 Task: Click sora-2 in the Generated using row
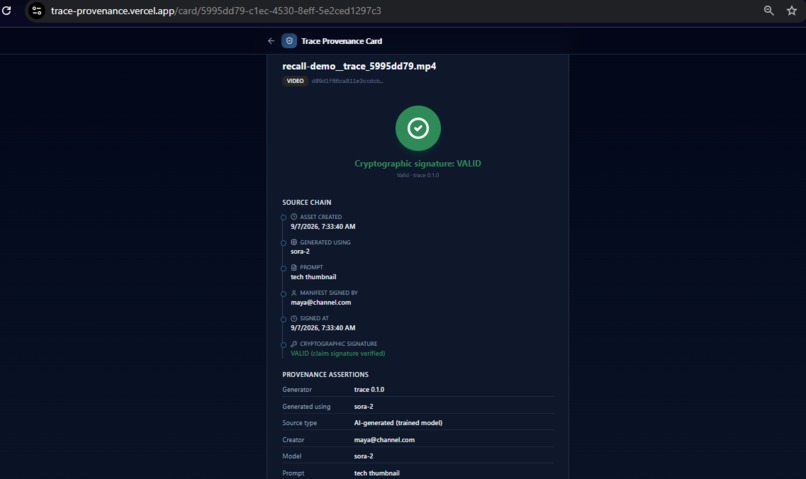(x=364, y=407)
